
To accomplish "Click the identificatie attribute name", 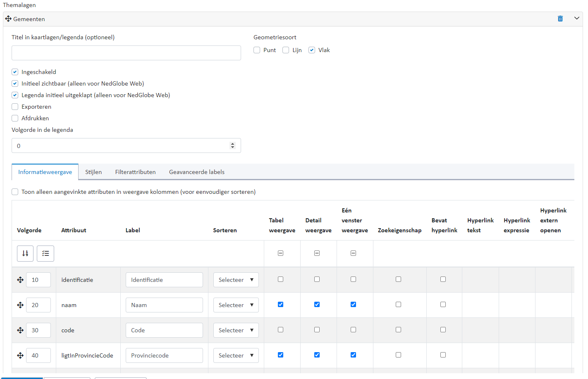I will coord(77,280).
